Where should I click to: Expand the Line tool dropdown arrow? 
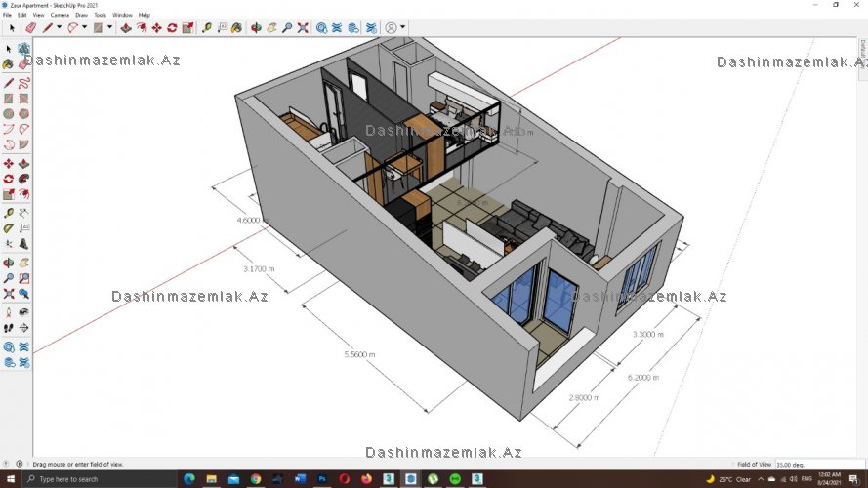59,28
